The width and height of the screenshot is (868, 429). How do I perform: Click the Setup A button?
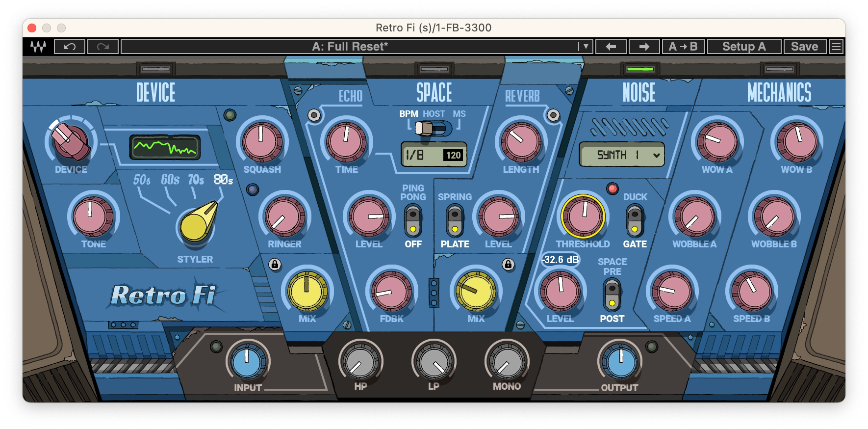744,47
